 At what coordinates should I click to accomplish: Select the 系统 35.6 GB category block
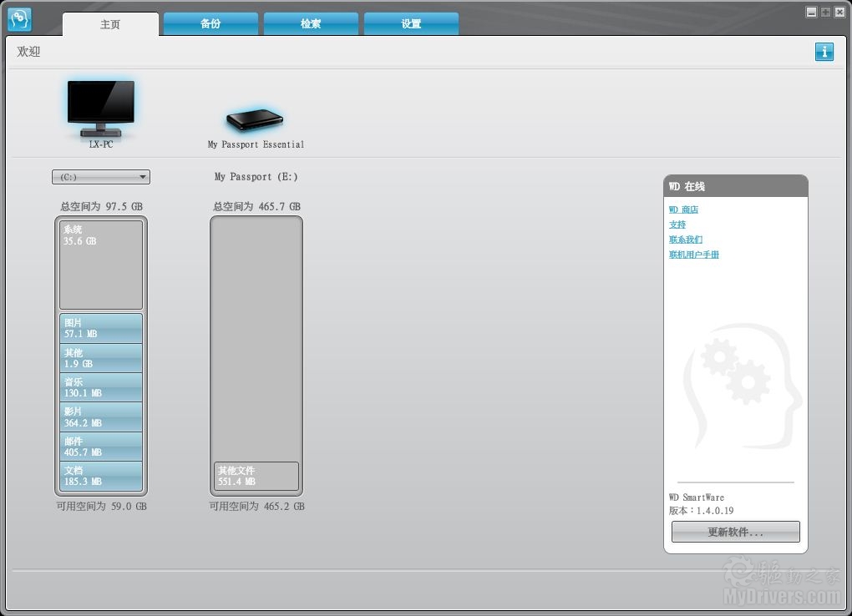[101, 265]
